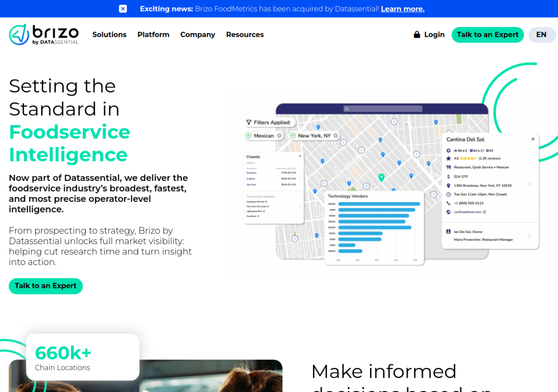Click the 4.6 star rating with 1.2K reviews
Viewport: 558px width, 392px height.
point(477,159)
